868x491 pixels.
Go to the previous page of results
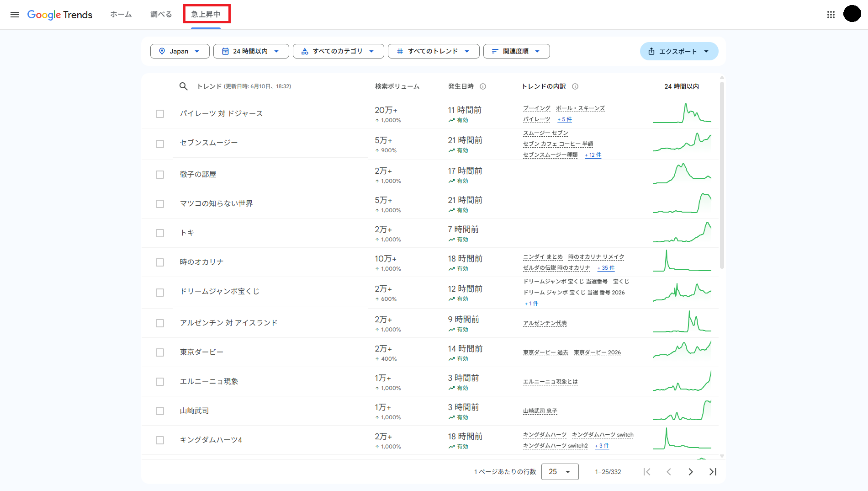click(x=669, y=472)
